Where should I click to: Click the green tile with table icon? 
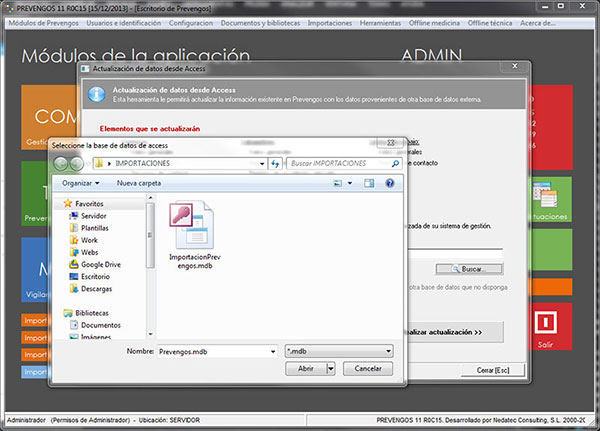pyautogui.click(x=550, y=199)
